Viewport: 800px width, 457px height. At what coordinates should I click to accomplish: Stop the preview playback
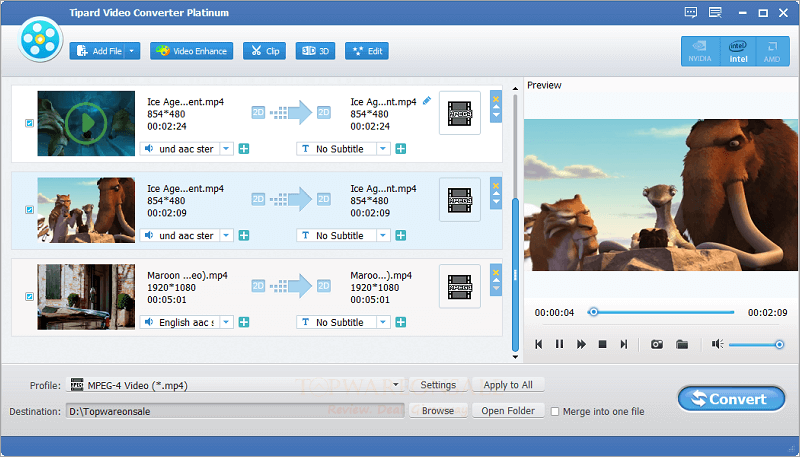[x=603, y=344]
